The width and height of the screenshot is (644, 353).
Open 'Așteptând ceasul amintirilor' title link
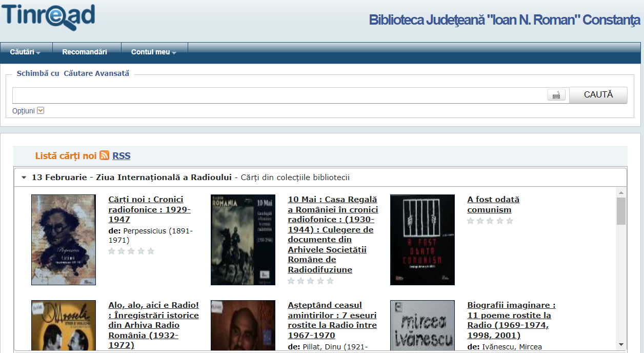[332, 320]
